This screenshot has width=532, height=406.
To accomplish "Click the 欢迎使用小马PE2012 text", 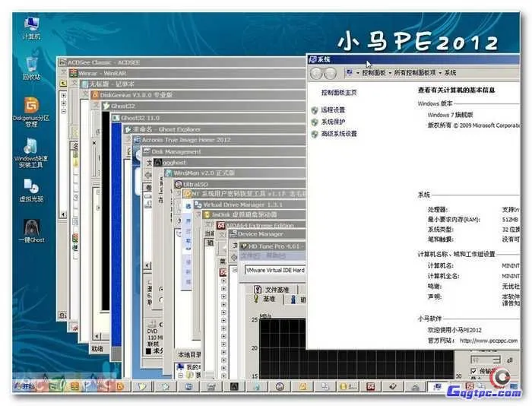I will point(454,330).
